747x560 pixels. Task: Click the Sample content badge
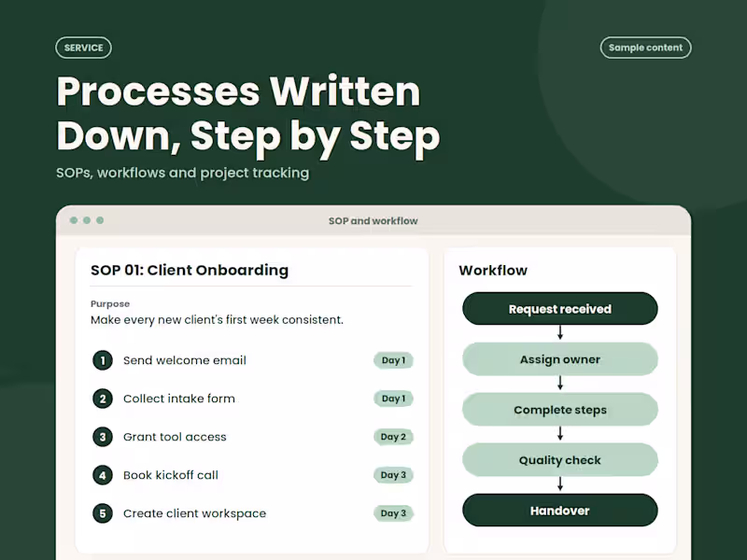[645, 48]
